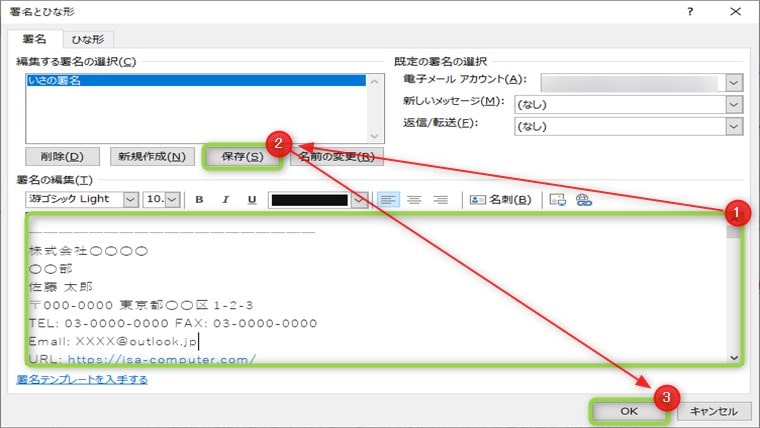
Task: Click the Email: XXXX@outlook.jp line
Action: [x=113, y=342]
